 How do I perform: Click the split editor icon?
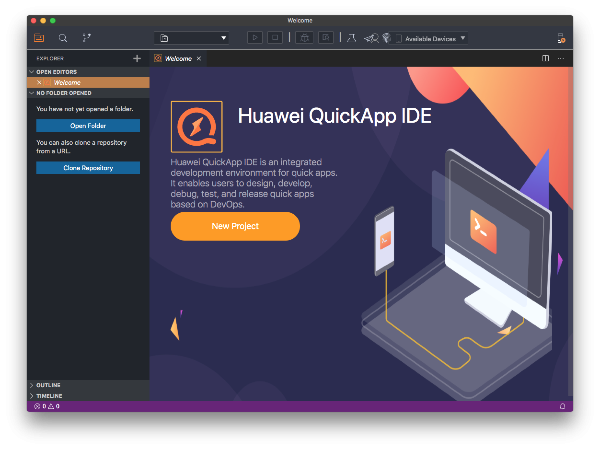545,58
